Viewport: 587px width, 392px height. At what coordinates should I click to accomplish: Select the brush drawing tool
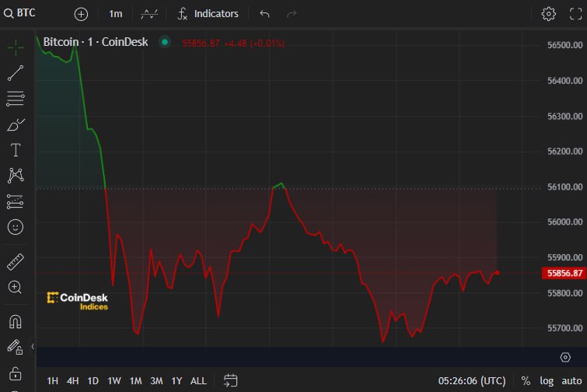point(16,124)
